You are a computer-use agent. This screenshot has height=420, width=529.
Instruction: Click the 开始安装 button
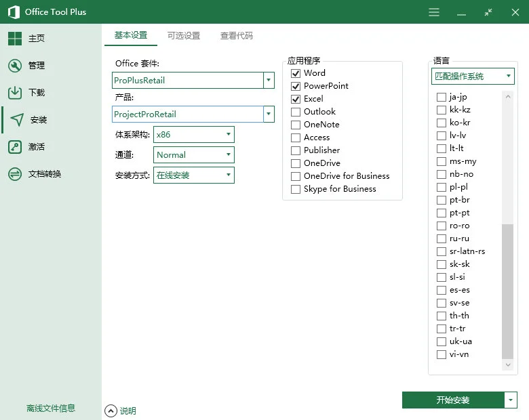[x=453, y=400]
